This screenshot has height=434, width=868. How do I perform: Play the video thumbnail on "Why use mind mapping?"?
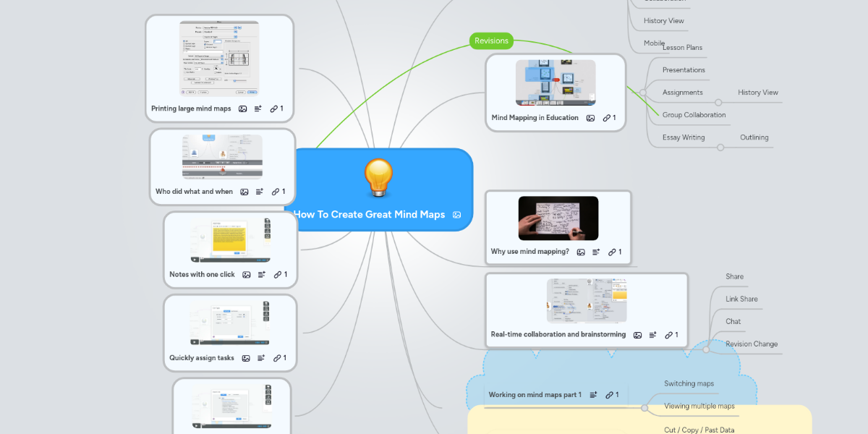558,218
